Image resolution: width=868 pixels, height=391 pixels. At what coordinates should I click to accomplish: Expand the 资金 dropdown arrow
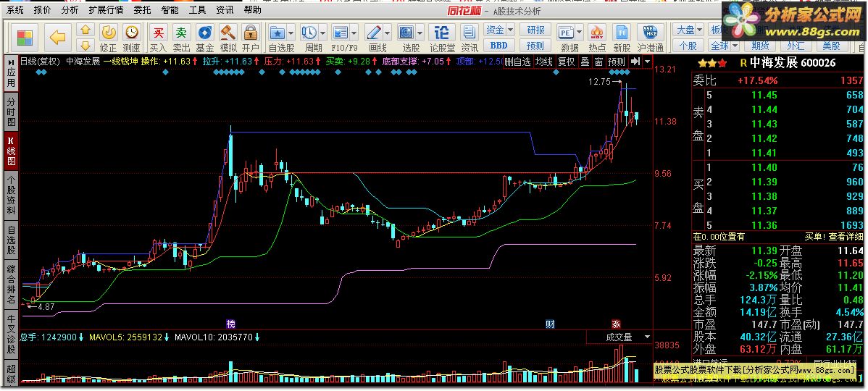pos(510,30)
